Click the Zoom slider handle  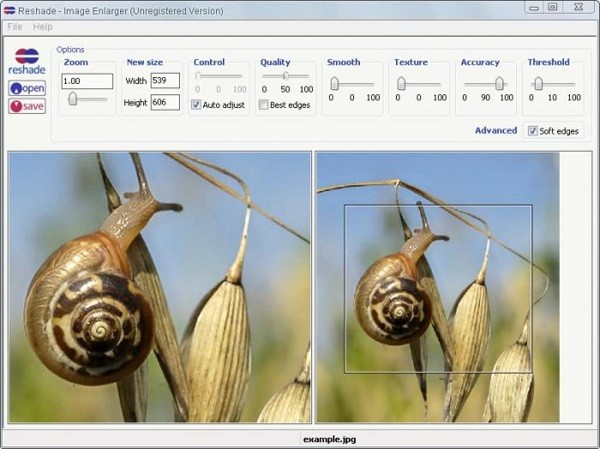[73, 98]
